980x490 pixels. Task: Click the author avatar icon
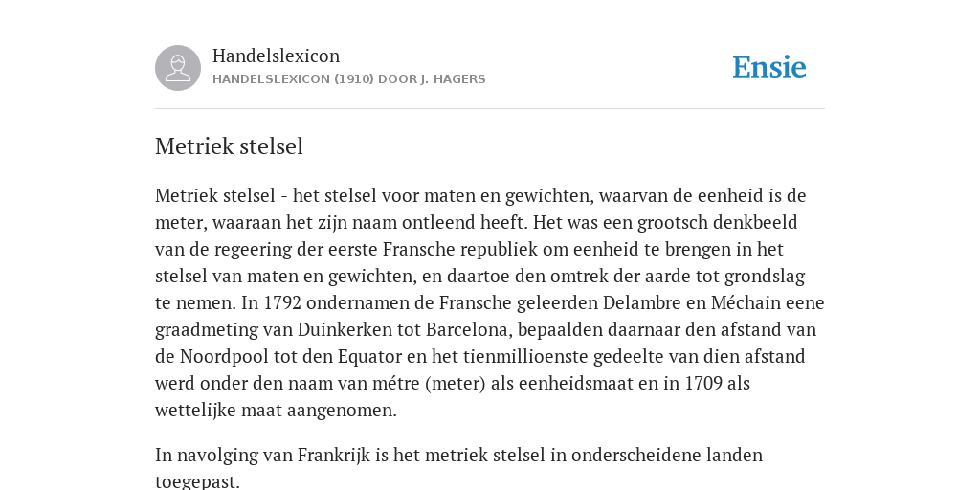pos(178,68)
